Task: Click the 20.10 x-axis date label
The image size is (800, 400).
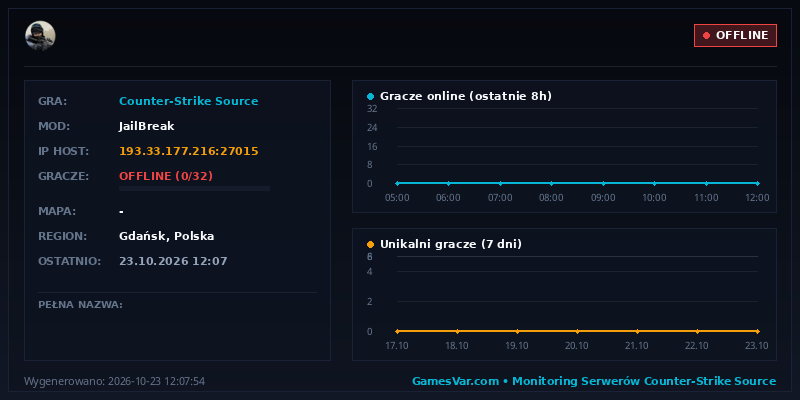Action: point(577,345)
